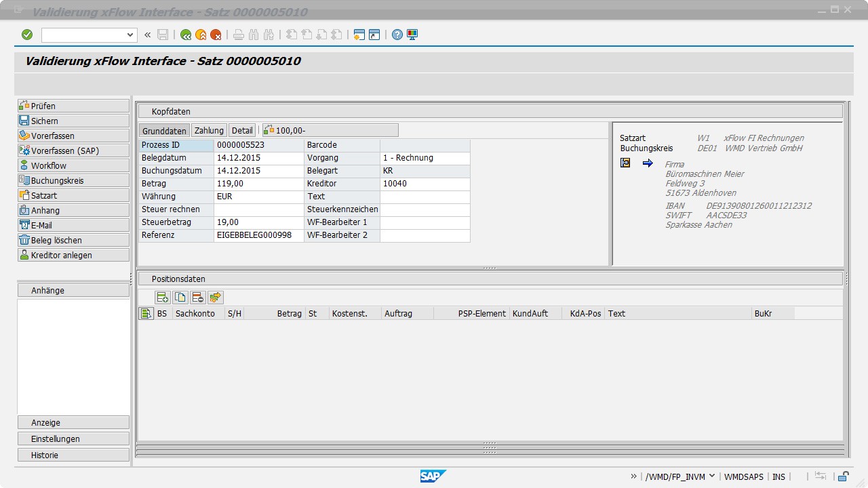The height and width of the screenshot is (488, 868).
Task: Click the Save icon in the toolbar
Action: tap(163, 35)
